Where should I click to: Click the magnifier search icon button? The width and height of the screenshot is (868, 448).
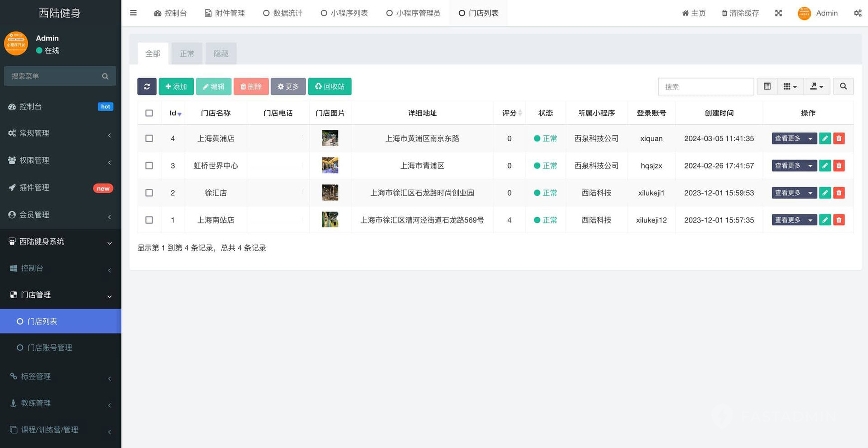pos(843,86)
